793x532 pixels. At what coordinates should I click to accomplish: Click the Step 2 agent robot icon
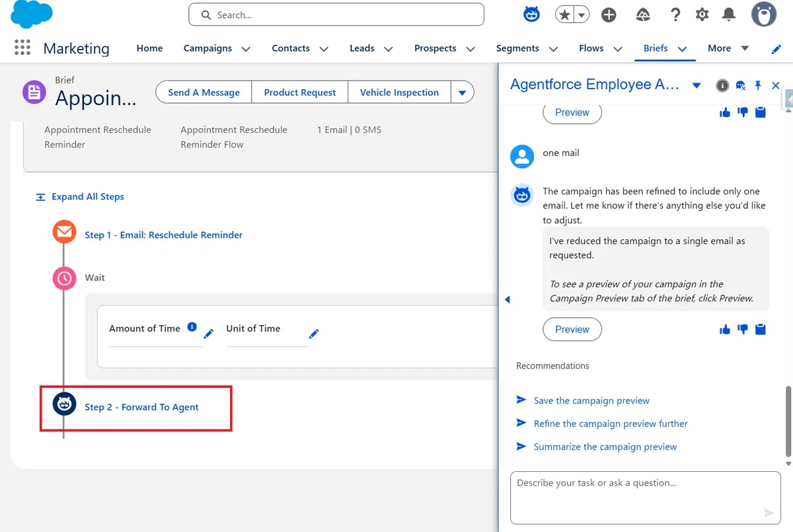64,404
